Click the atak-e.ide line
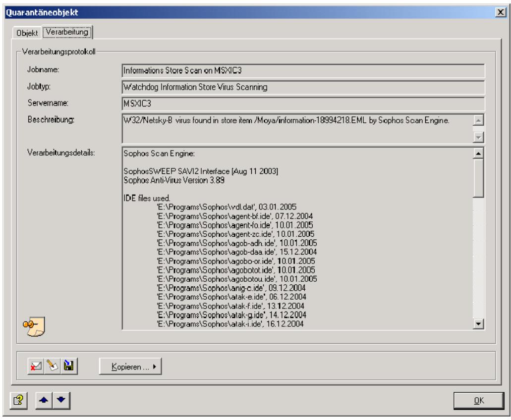511x420 pixels. [231, 297]
